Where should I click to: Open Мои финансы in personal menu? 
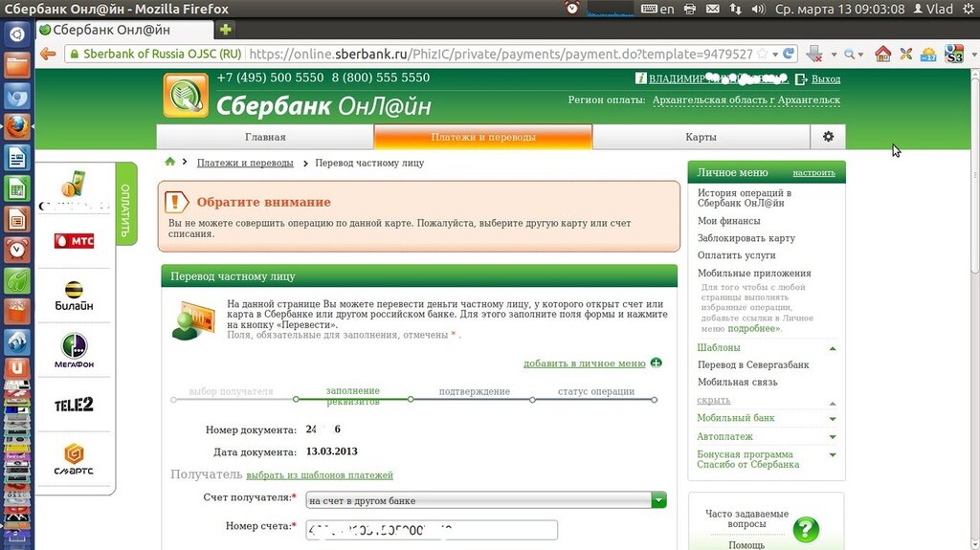click(x=728, y=221)
